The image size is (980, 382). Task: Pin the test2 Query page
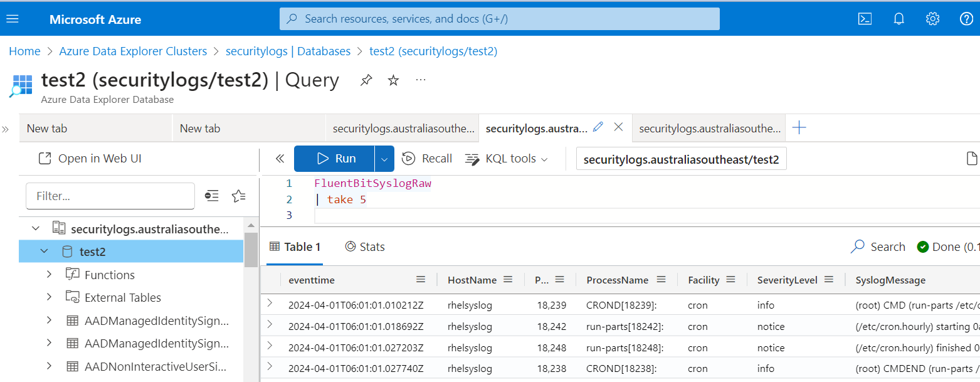point(366,80)
